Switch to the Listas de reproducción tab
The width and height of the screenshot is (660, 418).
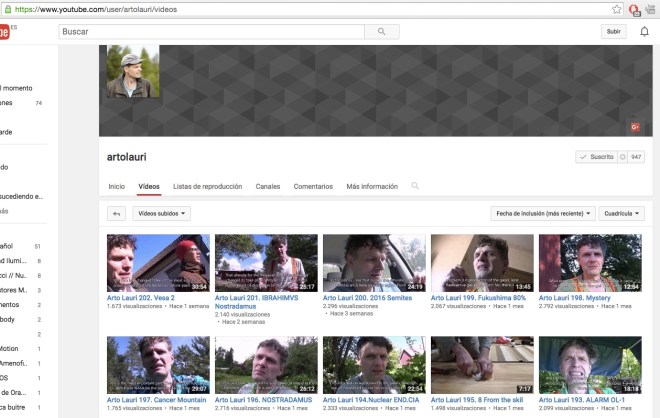point(207,186)
